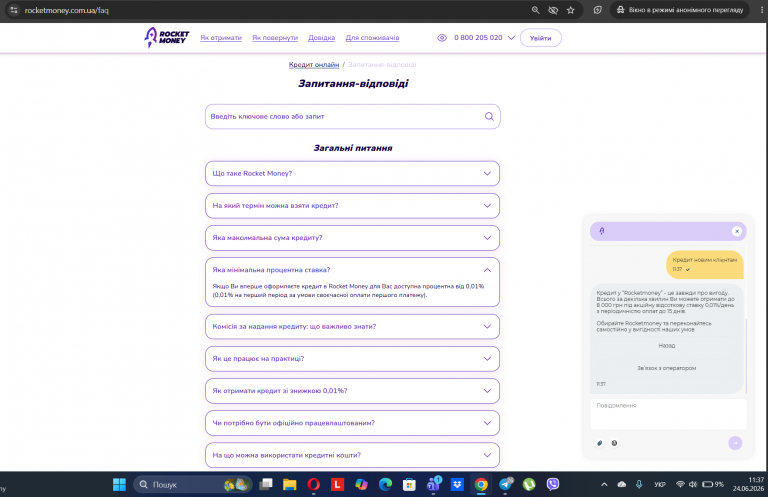768x497 pixels.
Task: Click the "Кредит новим клієнтам" chat bubble
Action: [704, 264]
